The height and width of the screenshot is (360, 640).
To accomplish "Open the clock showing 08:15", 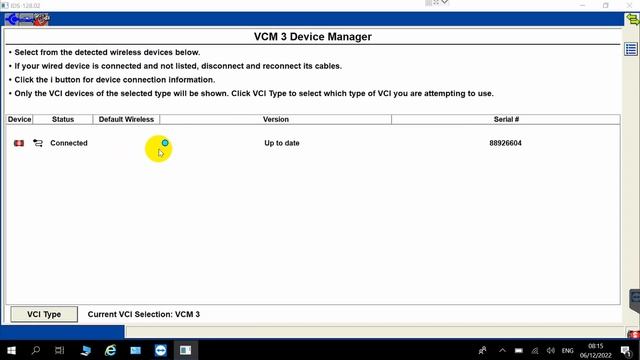I will point(596,351).
